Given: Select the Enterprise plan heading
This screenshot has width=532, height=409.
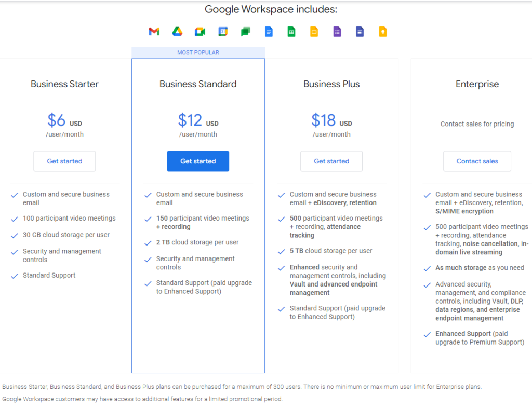Looking at the screenshot, I should (477, 84).
